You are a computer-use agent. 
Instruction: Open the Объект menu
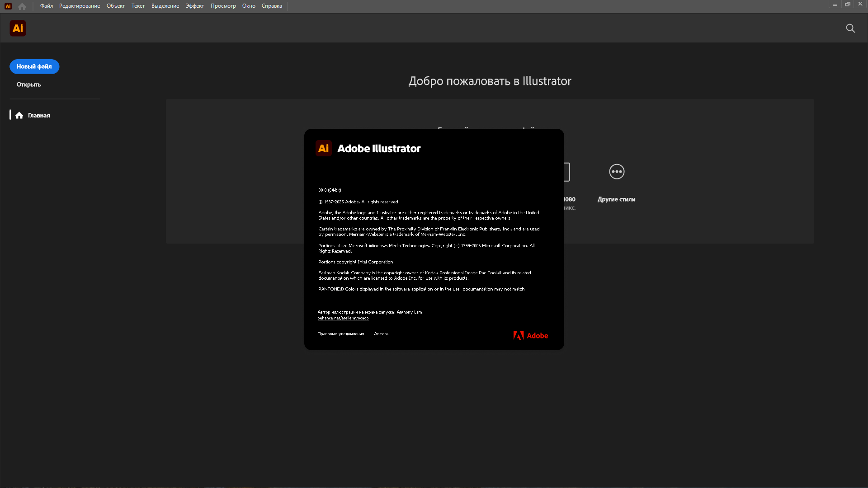pos(115,6)
